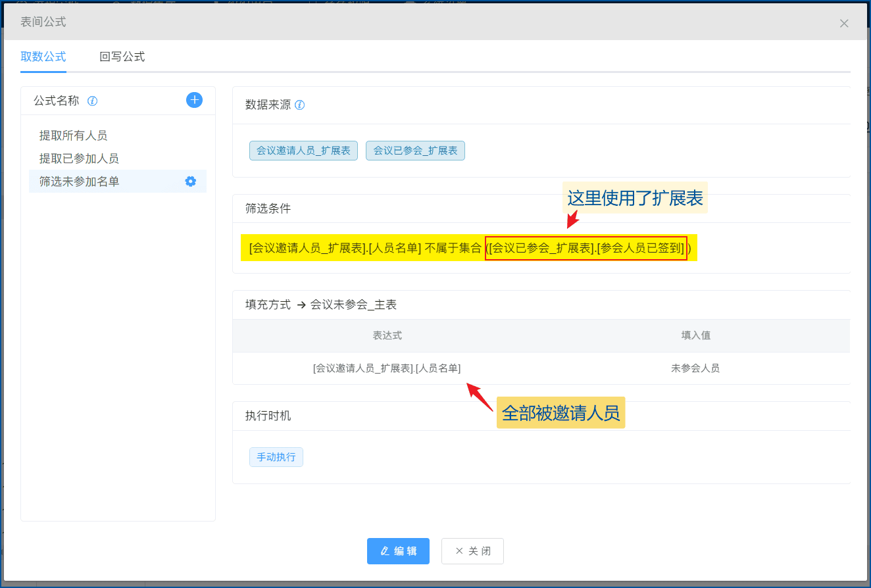Click the filter condition expression text
This screenshot has height=588, width=871.
point(469,248)
